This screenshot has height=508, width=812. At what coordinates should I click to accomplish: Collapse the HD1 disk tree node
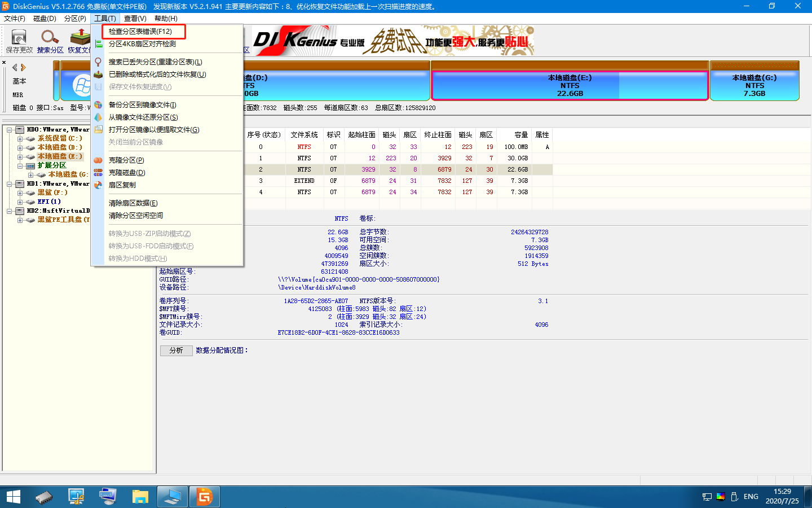coord(10,184)
